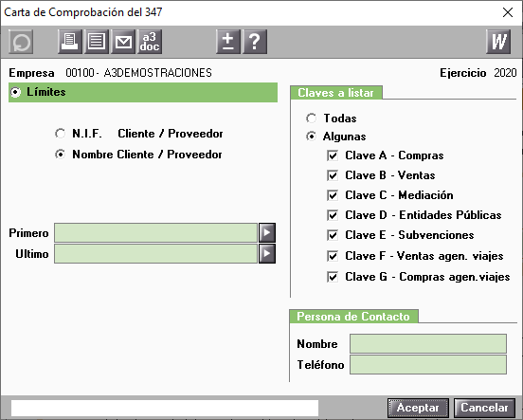This screenshot has width=523, height=420.
Task: Click the Primero input field
Action: [155, 232]
